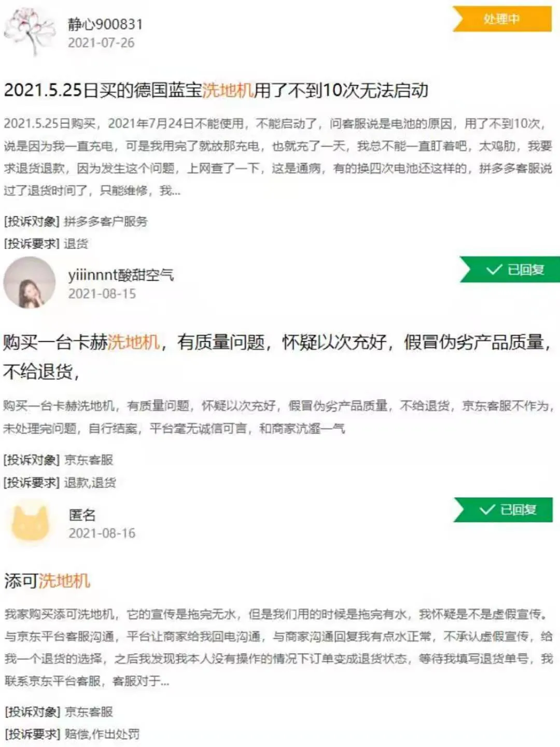Open the 拼多多客户服务 complaint target
This screenshot has width=560, height=747.
click(x=106, y=222)
